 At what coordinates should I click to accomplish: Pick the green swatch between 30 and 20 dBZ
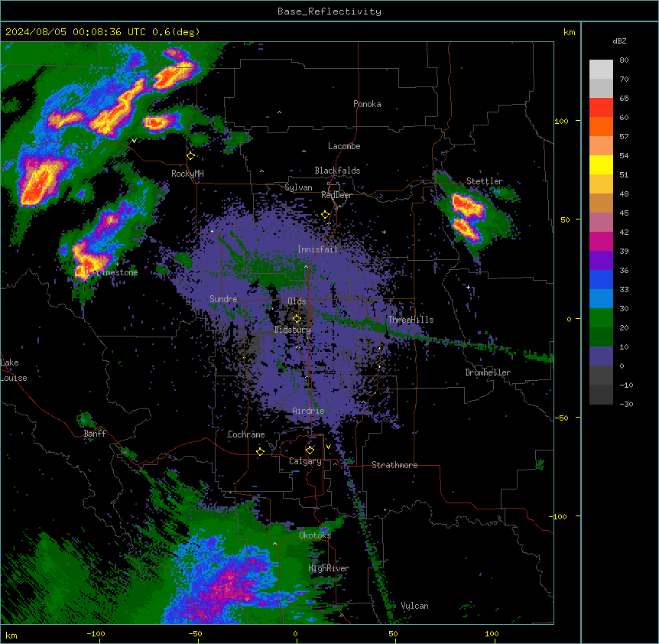pos(601,318)
